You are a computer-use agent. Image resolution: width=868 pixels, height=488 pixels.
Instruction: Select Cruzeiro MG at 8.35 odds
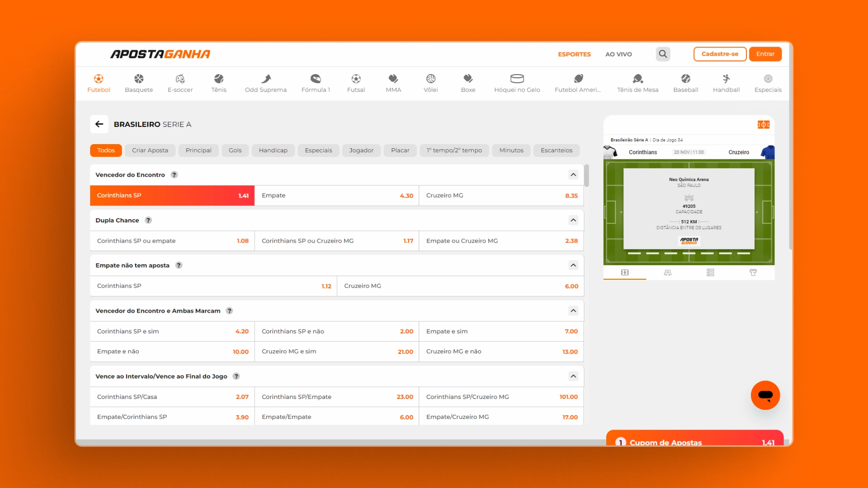(501, 196)
